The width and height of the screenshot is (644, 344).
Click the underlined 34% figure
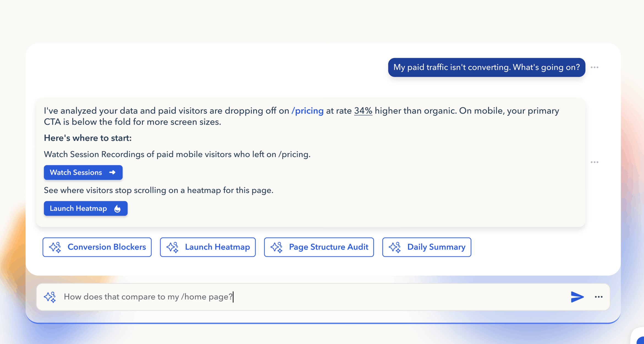click(363, 111)
